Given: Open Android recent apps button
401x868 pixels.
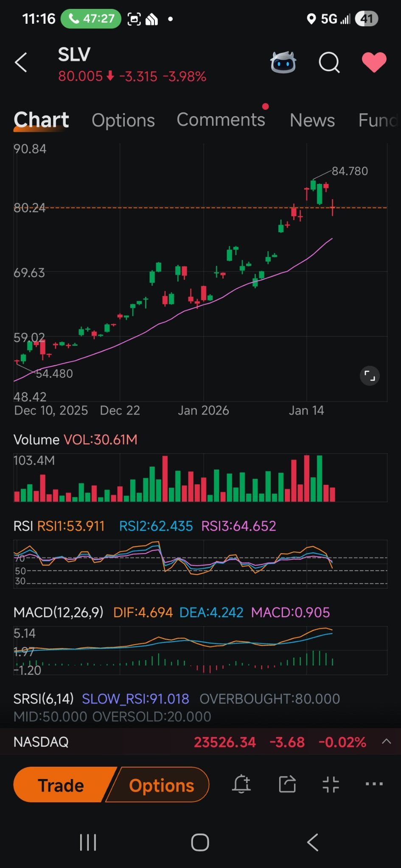Looking at the screenshot, I should point(88,842).
